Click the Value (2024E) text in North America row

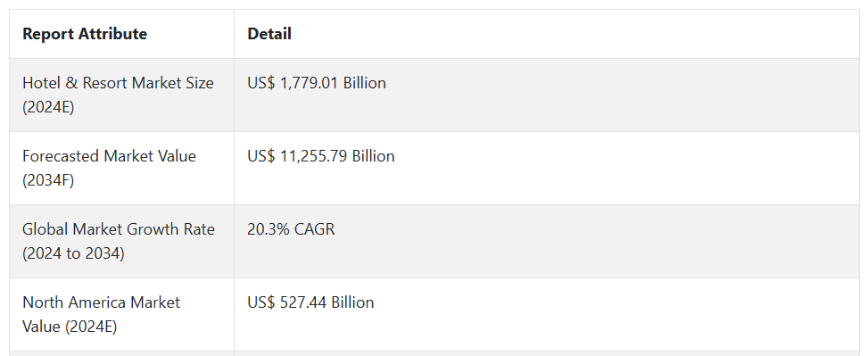click(x=70, y=327)
